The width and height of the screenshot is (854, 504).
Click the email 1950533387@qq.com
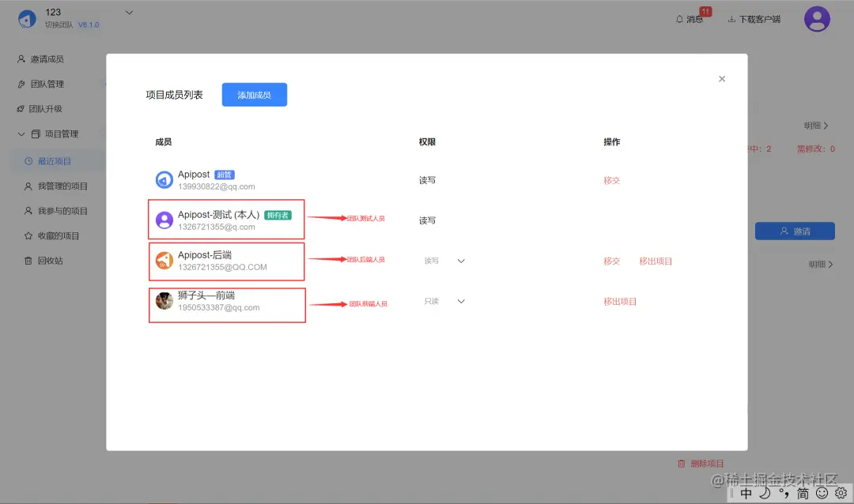(218, 307)
